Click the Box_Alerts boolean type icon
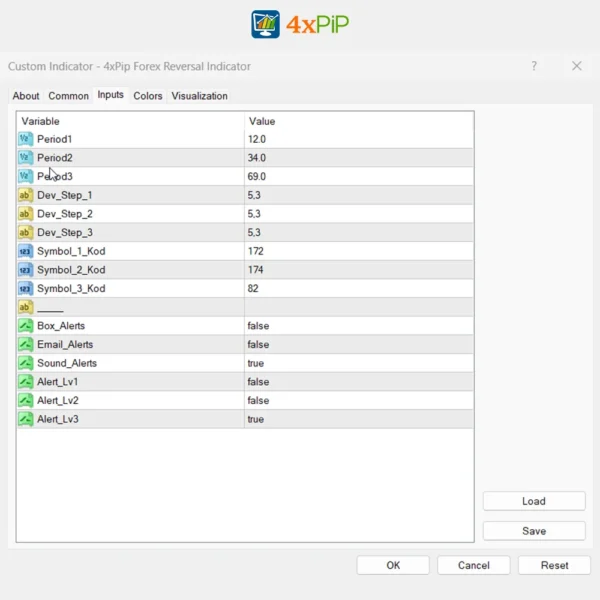This screenshot has width=600, height=600. 25,326
